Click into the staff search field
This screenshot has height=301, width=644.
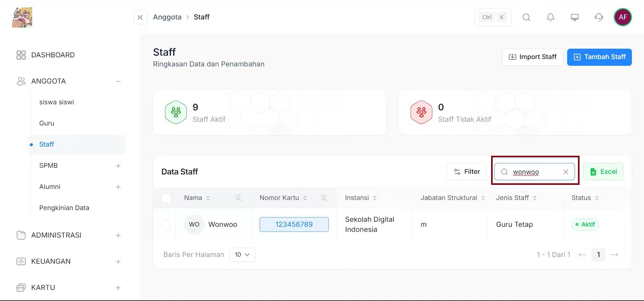pyautogui.click(x=534, y=172)
